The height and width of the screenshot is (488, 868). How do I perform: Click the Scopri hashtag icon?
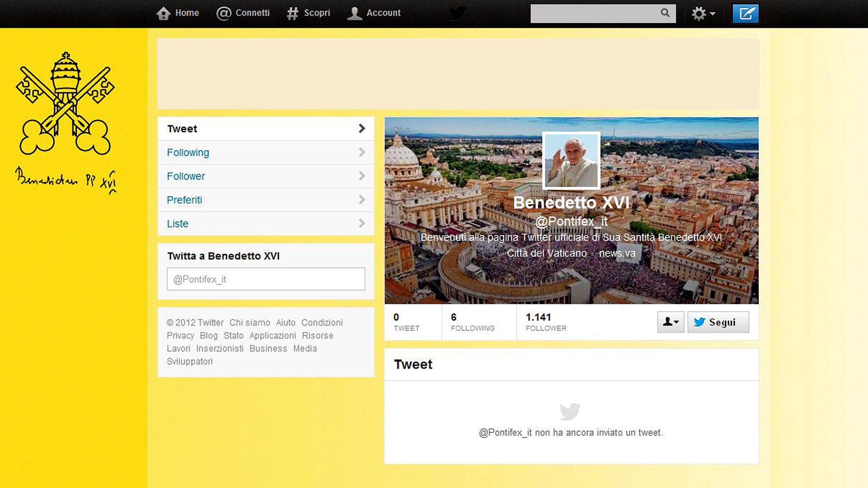click(292, 14)
